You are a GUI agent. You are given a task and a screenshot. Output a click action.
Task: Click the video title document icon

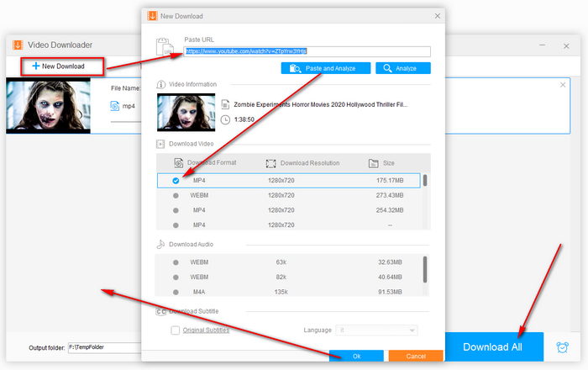(x=225, y=104)
